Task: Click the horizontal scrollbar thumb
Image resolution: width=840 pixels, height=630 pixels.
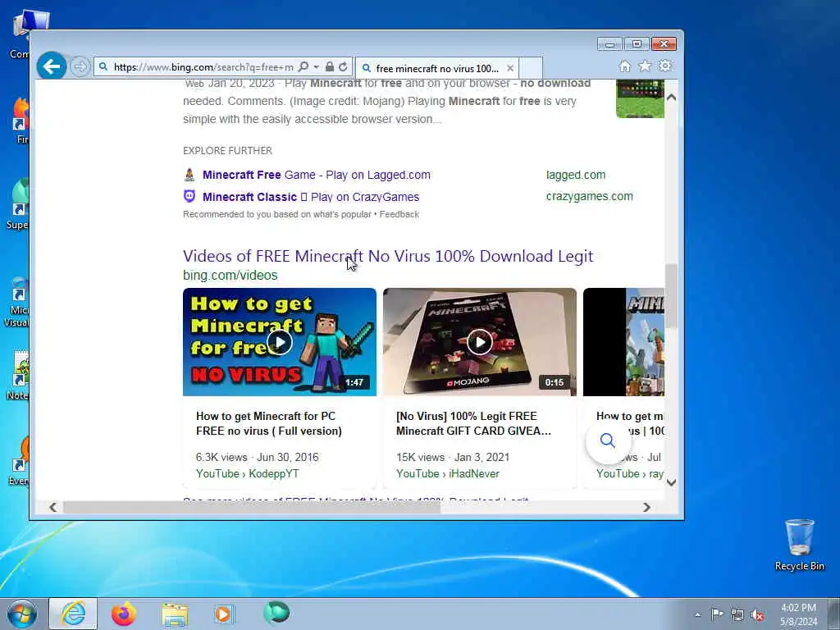Action: point(252,507)
